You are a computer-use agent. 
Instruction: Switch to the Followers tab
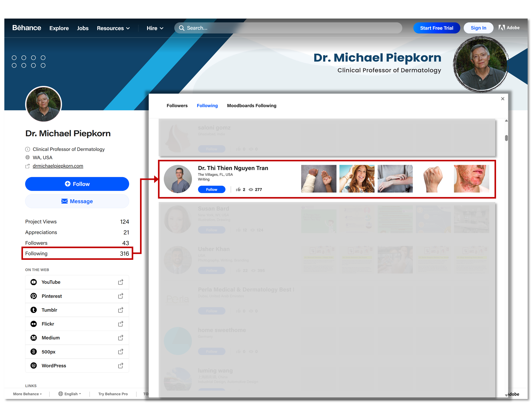click(x=177, y=106)
